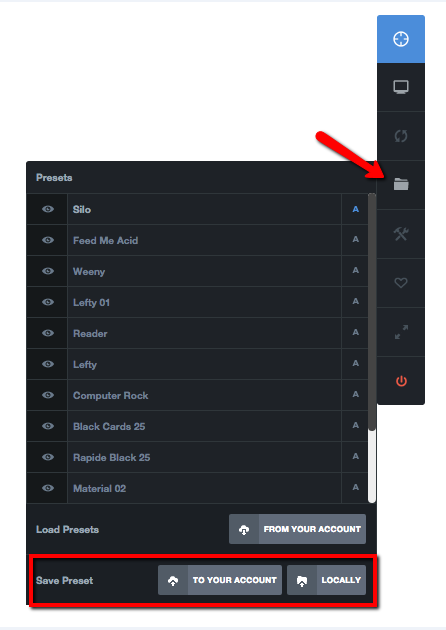Toggle eye preview for Silo preset
446x630 pixels.
pos(48,209)
